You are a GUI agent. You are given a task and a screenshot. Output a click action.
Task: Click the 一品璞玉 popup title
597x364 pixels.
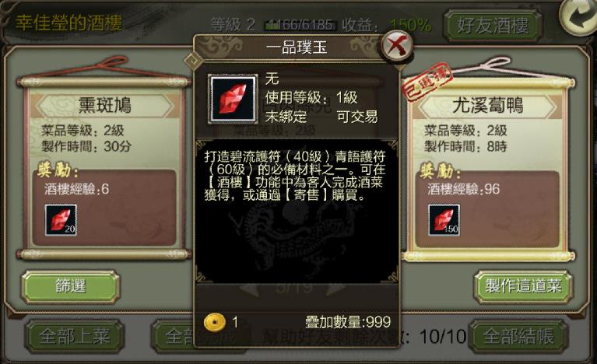tap(297, 48)
